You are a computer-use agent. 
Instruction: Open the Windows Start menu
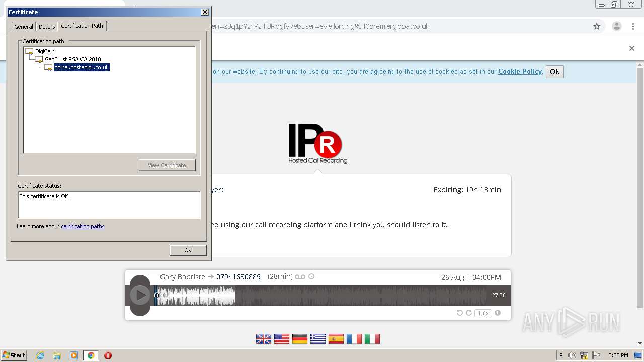(14, 355)
